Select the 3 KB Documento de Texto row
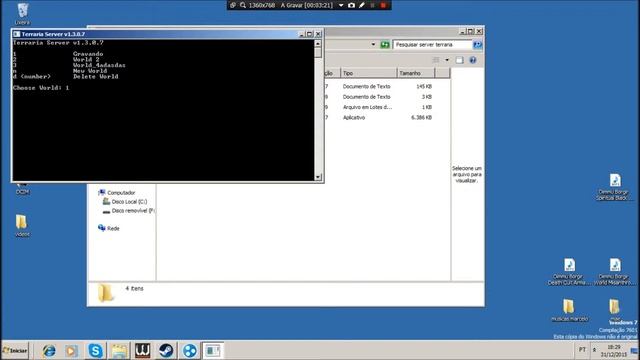 pos(378,97)
